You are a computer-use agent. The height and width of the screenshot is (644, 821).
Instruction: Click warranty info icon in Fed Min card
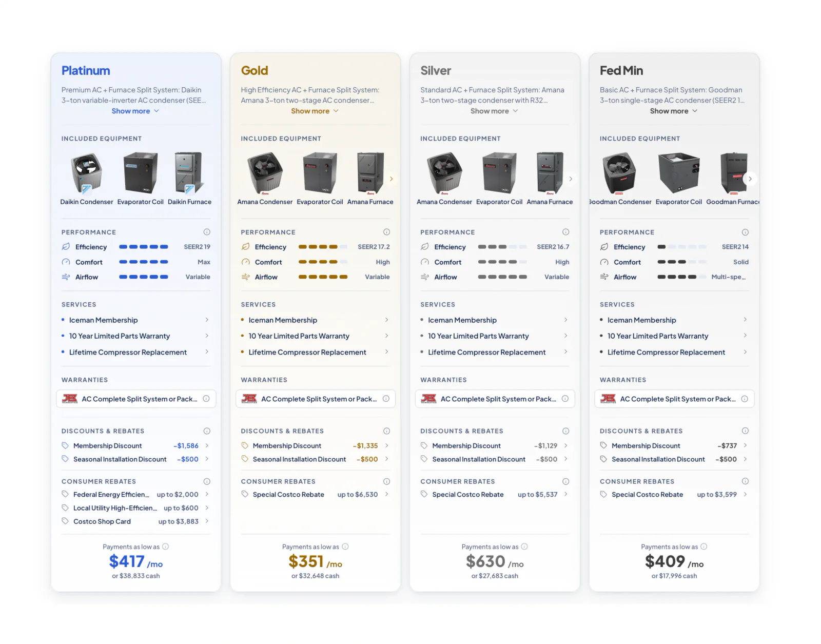pos(745,399)
